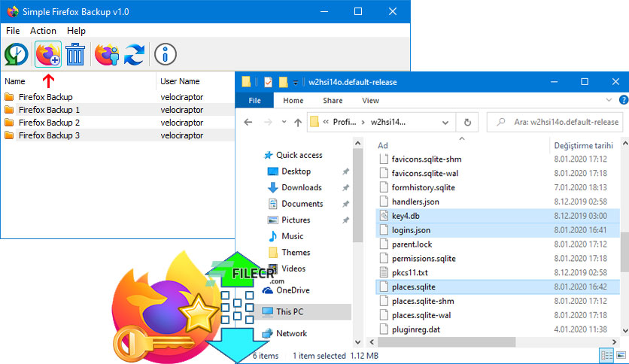
Task: Click the blue Help question mark icon
Action: pyautogui.click(x=624, y=100)
